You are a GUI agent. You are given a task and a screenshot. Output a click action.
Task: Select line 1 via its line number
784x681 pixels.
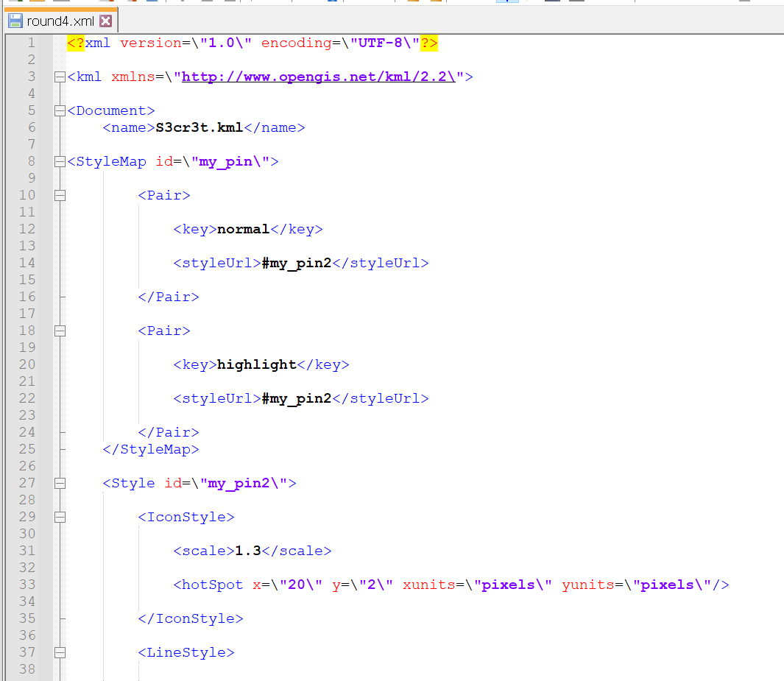[31, 43]
